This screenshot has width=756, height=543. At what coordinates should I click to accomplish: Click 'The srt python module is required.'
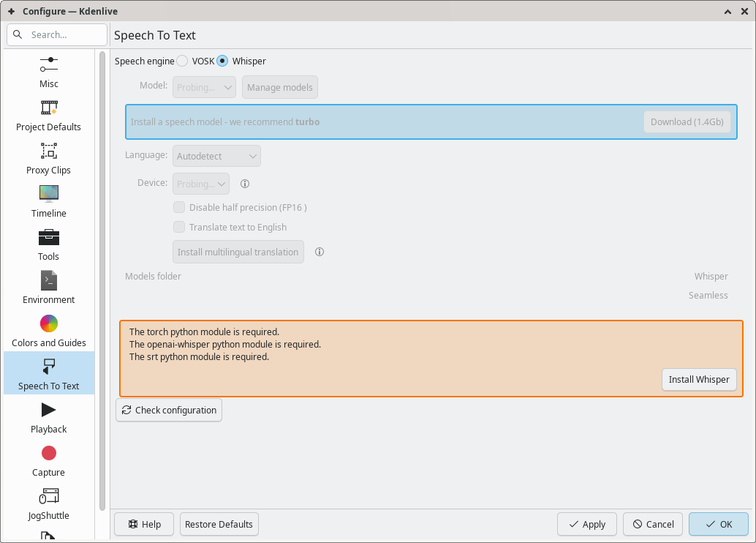click(x=199, y=357)
